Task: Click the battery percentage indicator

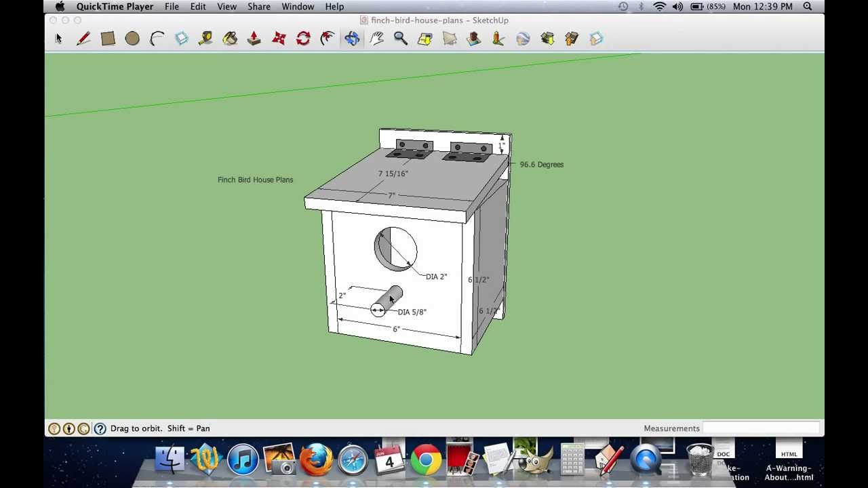Action: (715, 6)
